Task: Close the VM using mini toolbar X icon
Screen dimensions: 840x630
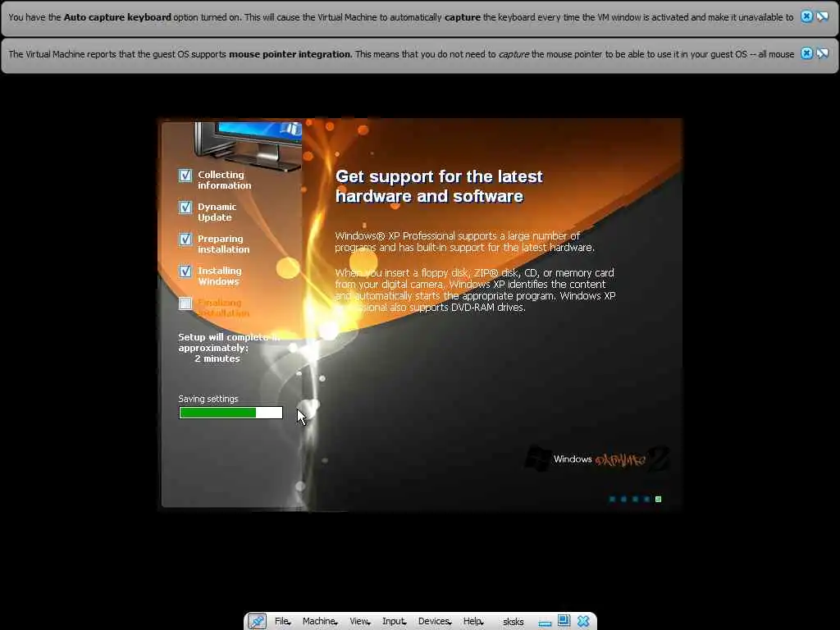Action: pyautogui.click(x=583, y=622)
